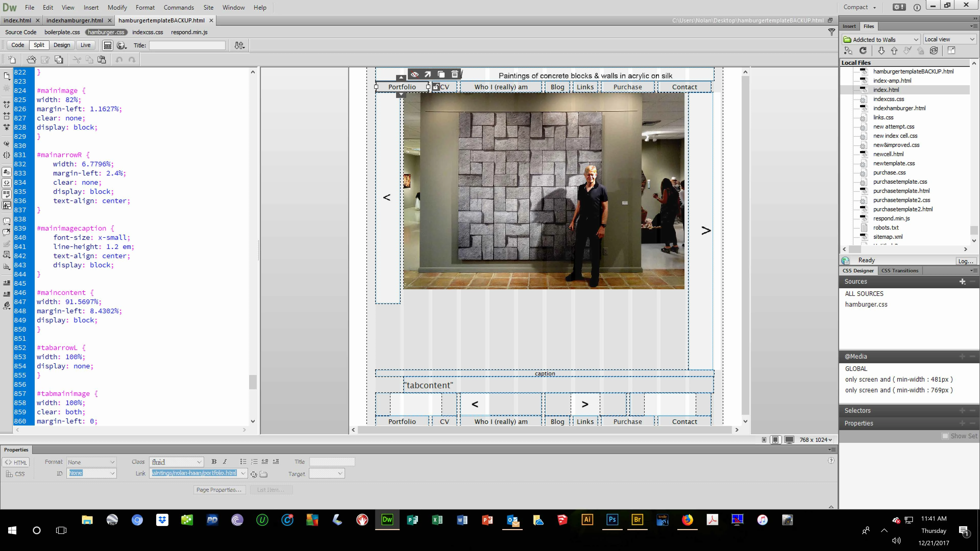This screenshot has height=551, width=980.
Task: Hide selected element via eye icon
Action: tap(414, 74)
